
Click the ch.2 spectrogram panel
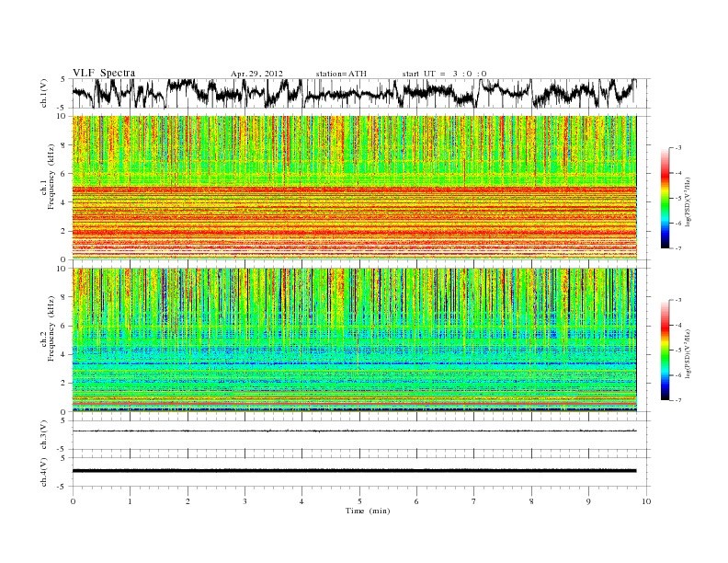[x=354, y=339]
